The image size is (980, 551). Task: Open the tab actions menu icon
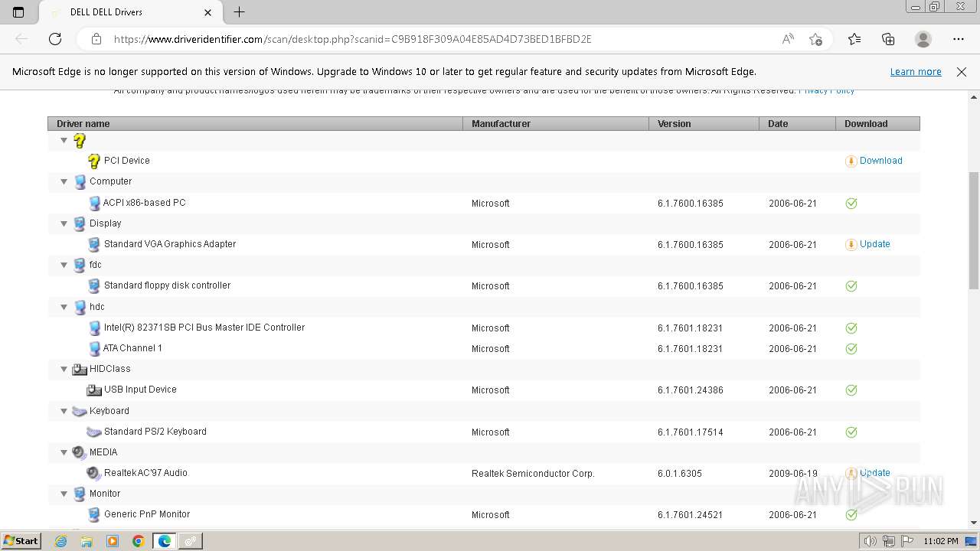coord(18,12)
